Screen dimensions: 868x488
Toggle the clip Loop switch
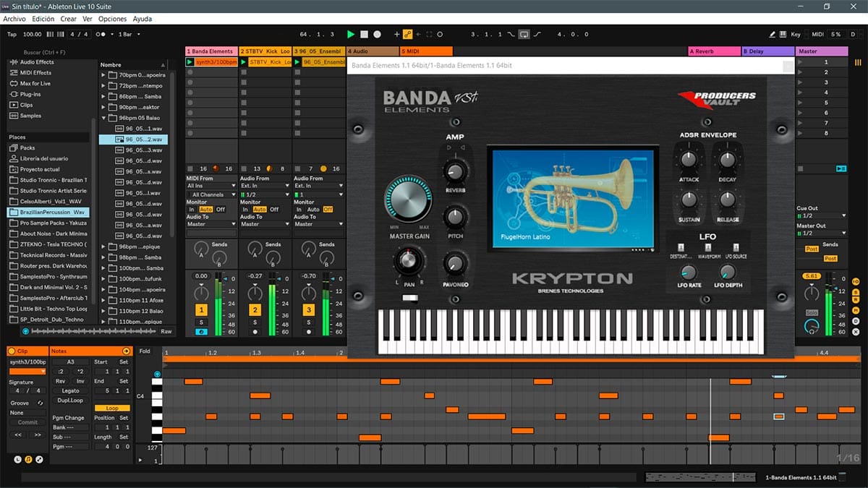[112, 408]
